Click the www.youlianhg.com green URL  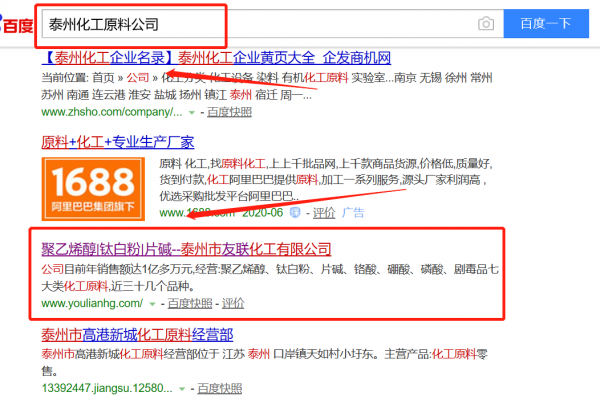click(x=92, y=303)
